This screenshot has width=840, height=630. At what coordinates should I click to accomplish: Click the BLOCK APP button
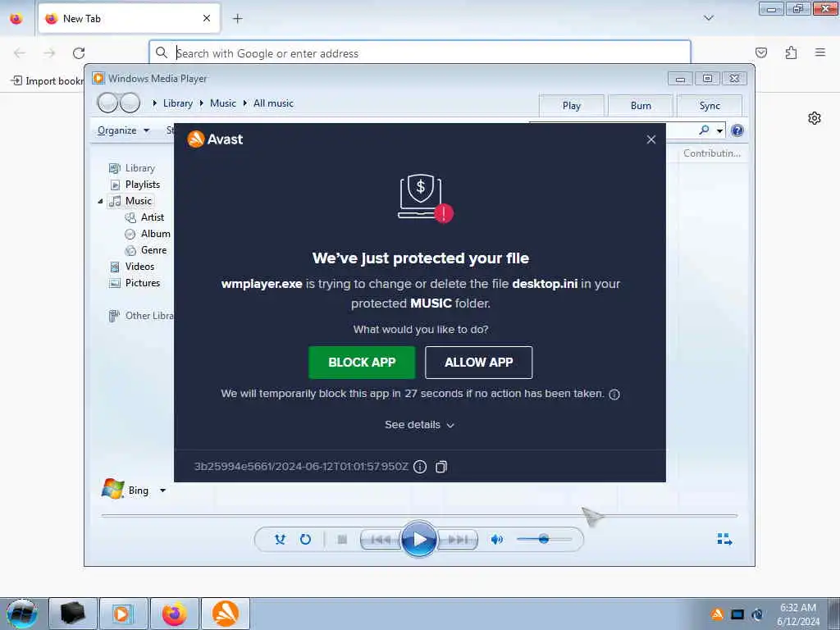coord(362,362)
